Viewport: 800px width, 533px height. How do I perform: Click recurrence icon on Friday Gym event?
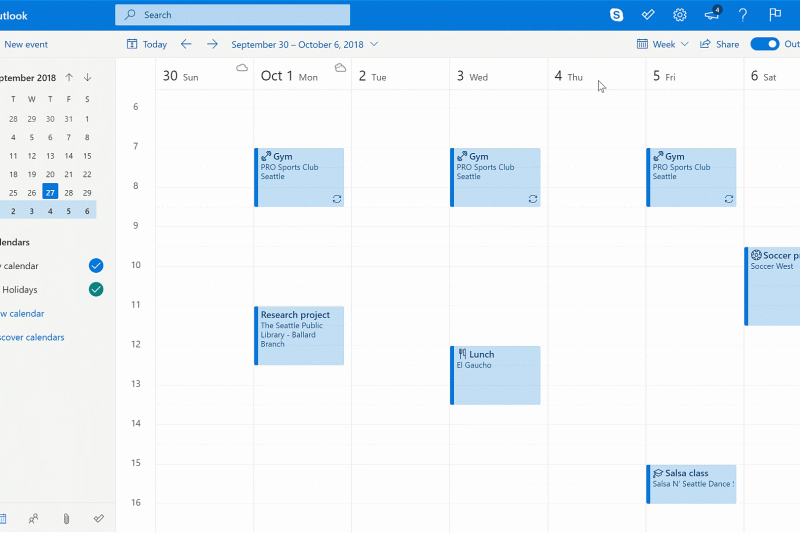(729, 199)
